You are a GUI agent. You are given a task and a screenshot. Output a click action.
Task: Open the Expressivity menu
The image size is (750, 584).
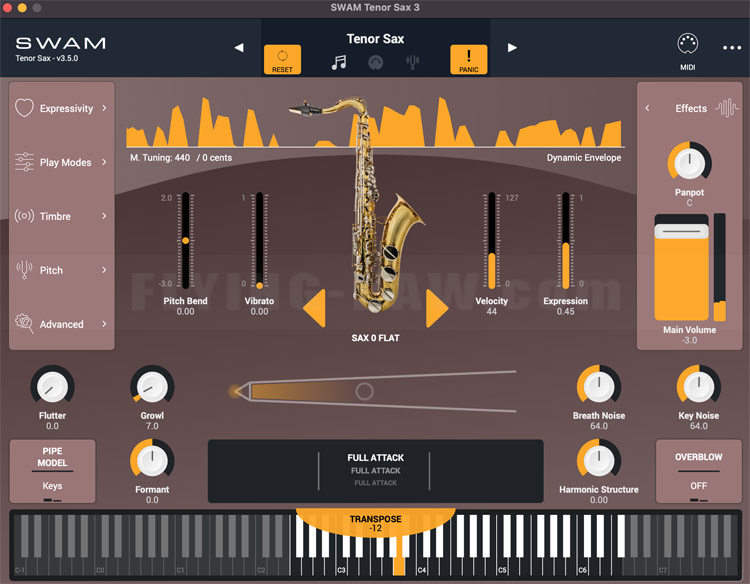(62, 108)
